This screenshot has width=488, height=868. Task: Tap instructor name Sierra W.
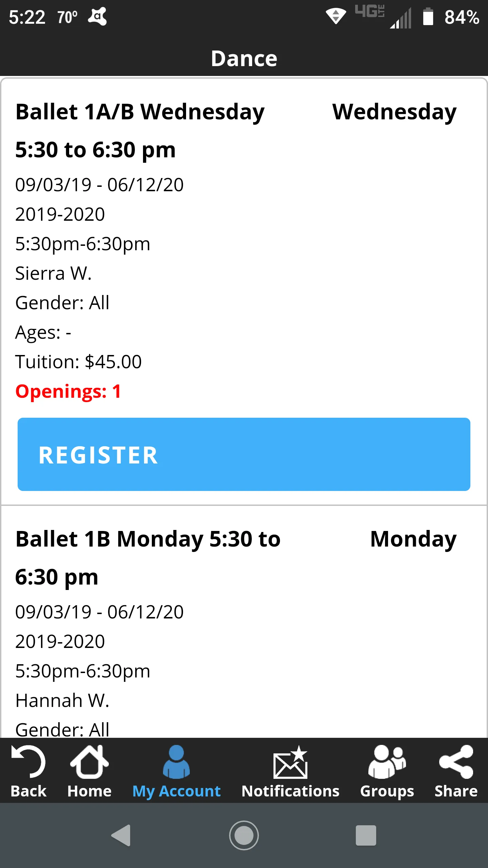coord(54,273)
